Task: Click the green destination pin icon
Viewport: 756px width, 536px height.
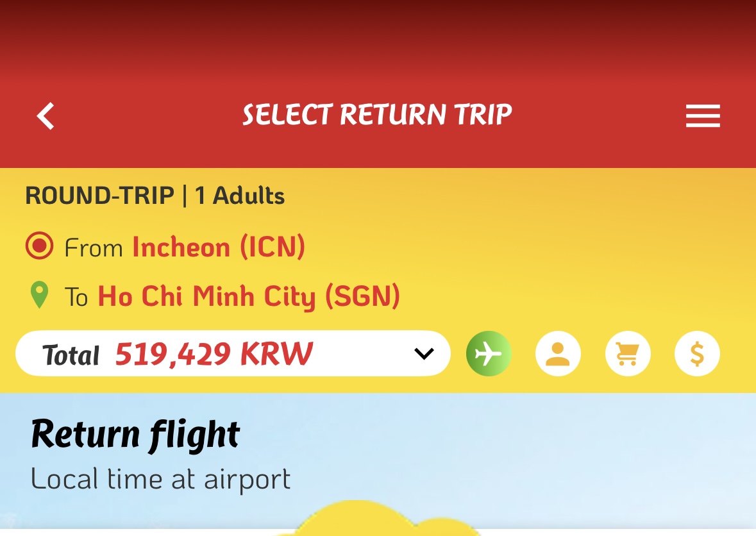Action: click(40, 296)
